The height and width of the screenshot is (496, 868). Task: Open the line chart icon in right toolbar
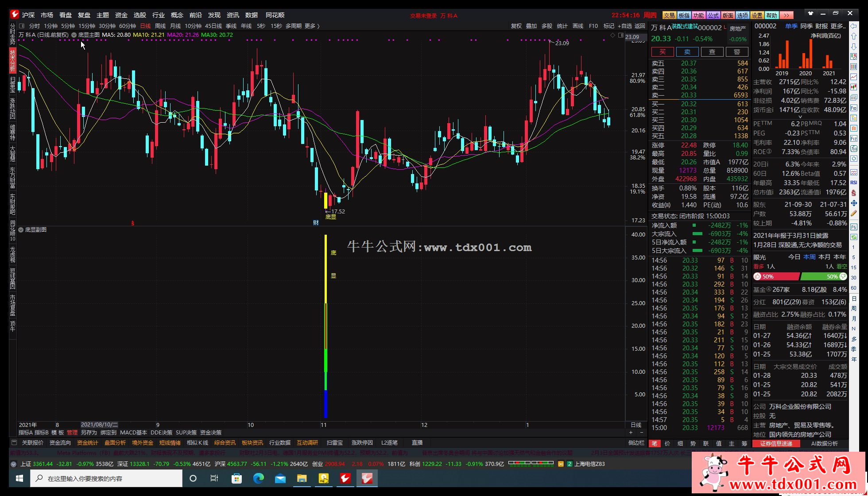coord(853,77)
